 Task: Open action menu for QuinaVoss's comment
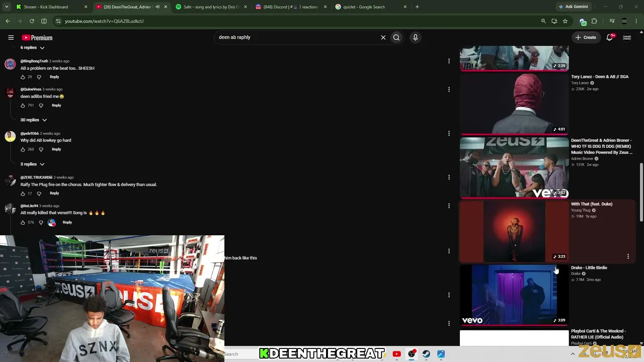(449, 89)
